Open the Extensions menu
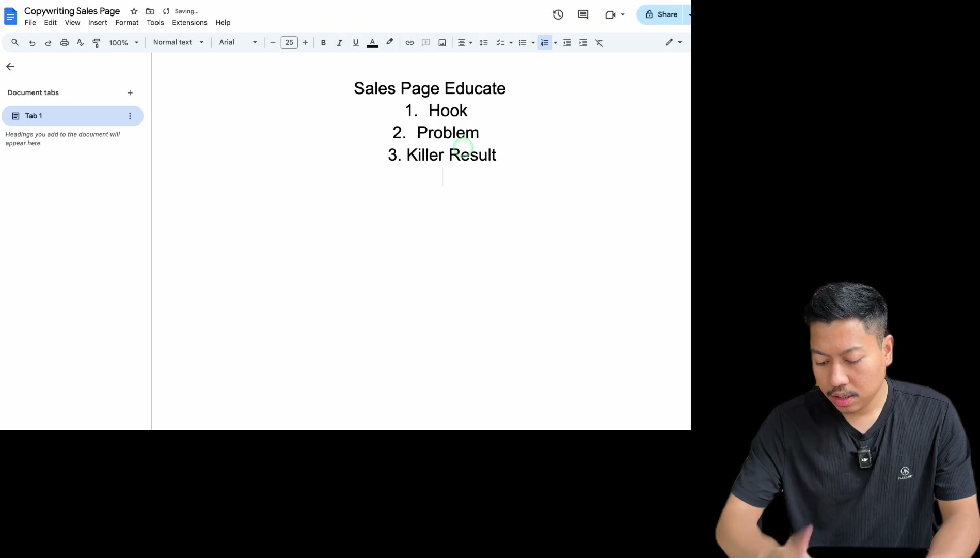 [189, 23]
